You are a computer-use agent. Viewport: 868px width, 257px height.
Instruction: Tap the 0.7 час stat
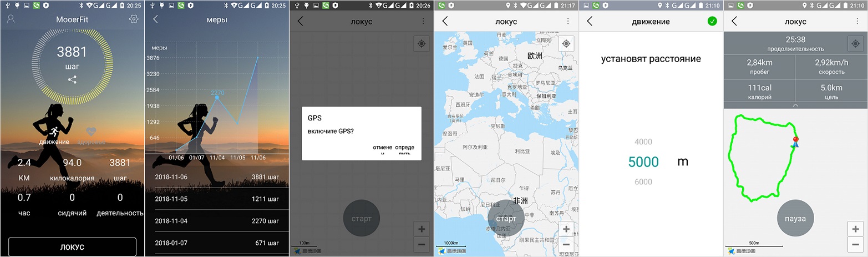[24, 205]
